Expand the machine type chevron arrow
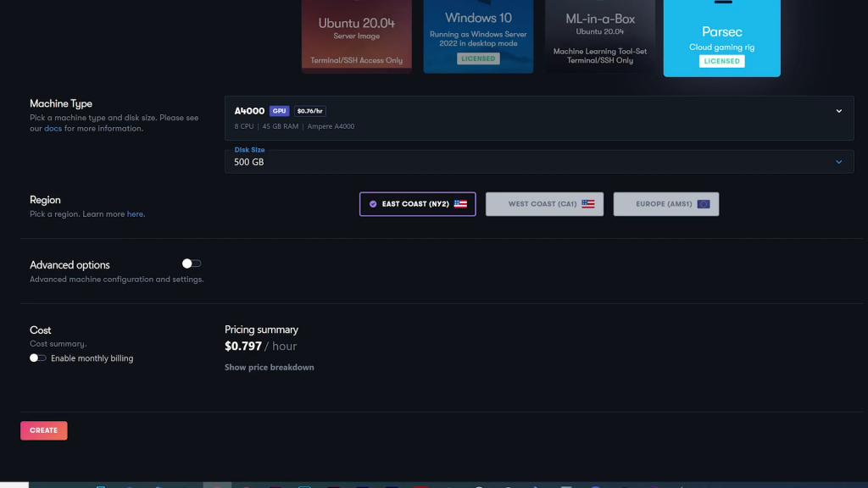 coord(838,111)
